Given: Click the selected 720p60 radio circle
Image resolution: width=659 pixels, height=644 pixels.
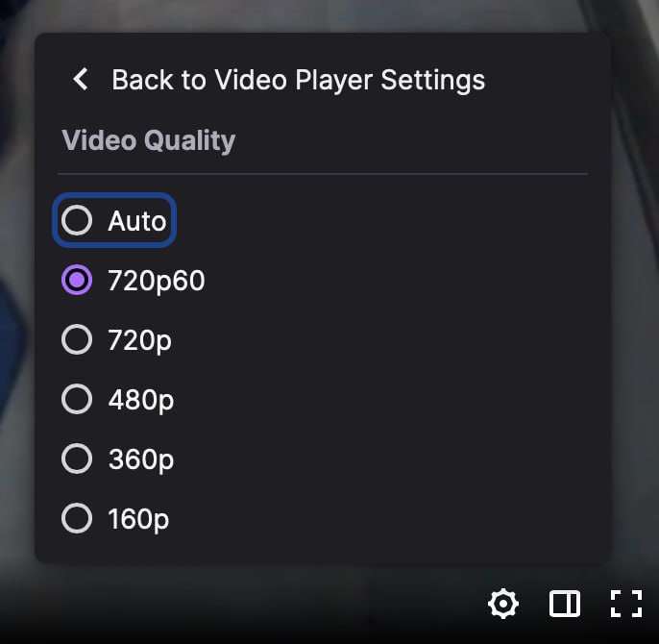Looking at the screenshot, I should (77, 280).
